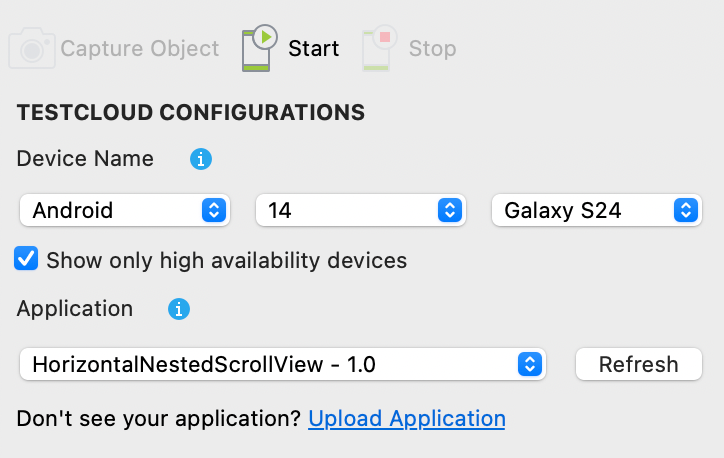Click the red Stop device icon
This screenshot has height=458, width=724.
377,48
